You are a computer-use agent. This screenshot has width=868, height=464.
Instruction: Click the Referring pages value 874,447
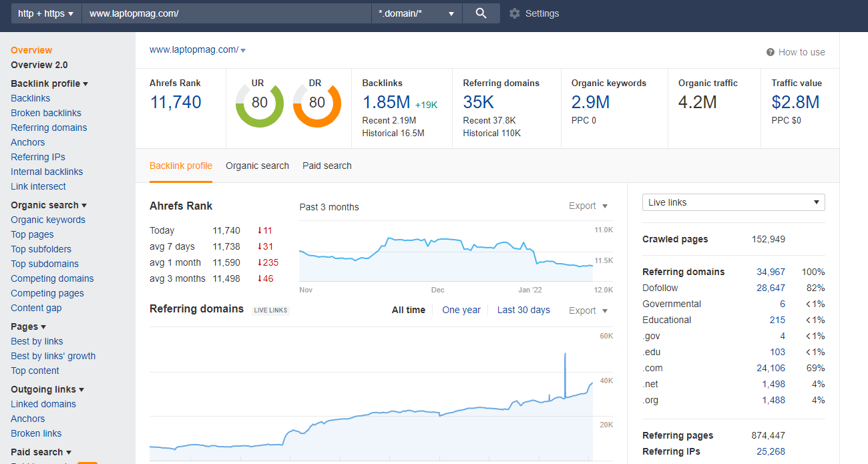[769, 435]
